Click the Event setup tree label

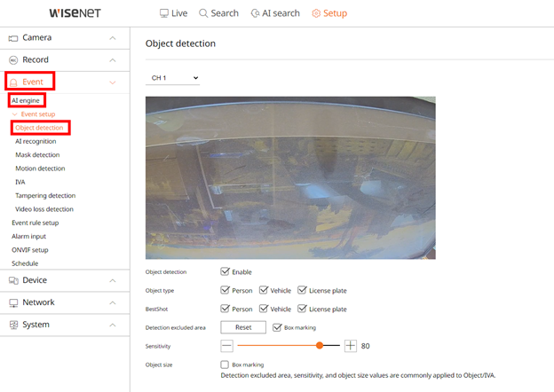tap(38, 114)
